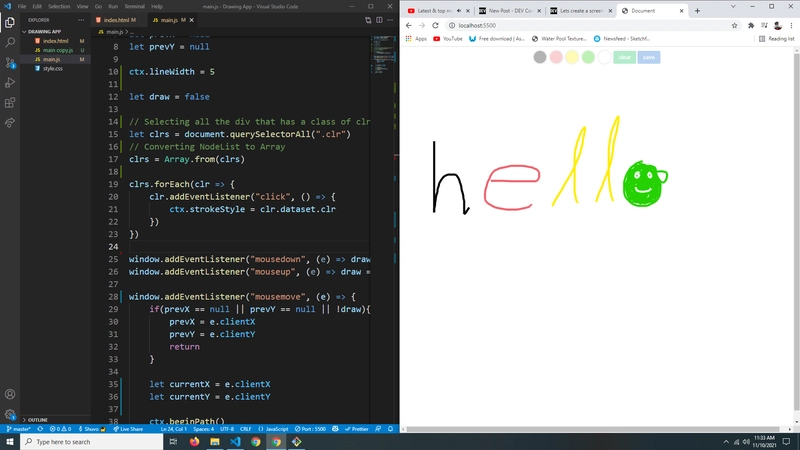
Task: Open Chrome tab search dropdown arrow
Action: point(733,7)
